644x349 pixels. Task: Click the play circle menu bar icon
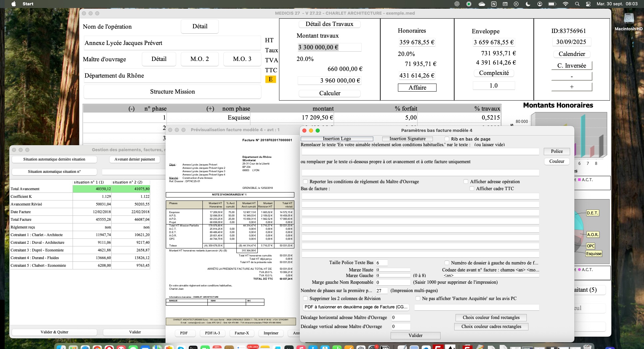(x=516, y=4)
